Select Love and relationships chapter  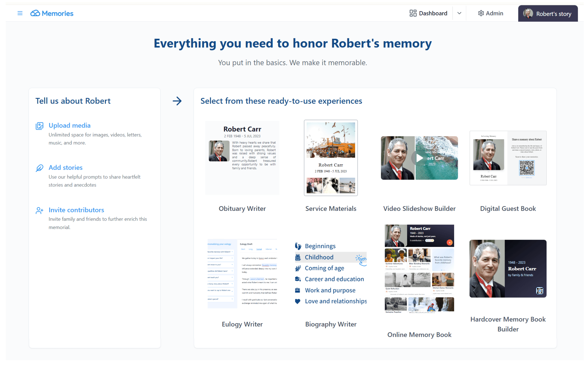pos(335,301)
